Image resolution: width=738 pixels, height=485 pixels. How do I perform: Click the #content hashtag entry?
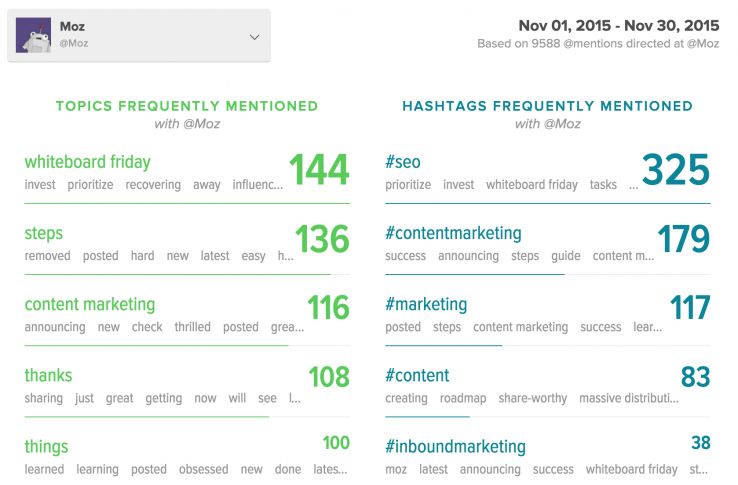click(x=417, y=375)
